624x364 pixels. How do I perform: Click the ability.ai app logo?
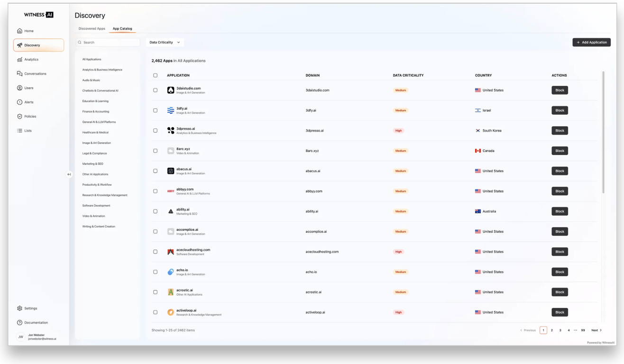171,211
